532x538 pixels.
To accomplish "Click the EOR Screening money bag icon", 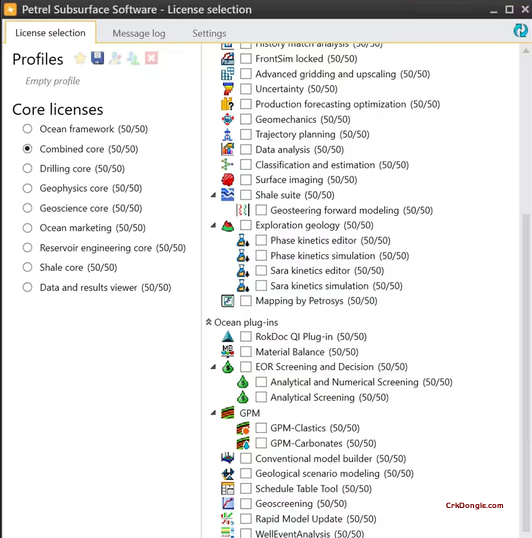I will coord(227,367).
